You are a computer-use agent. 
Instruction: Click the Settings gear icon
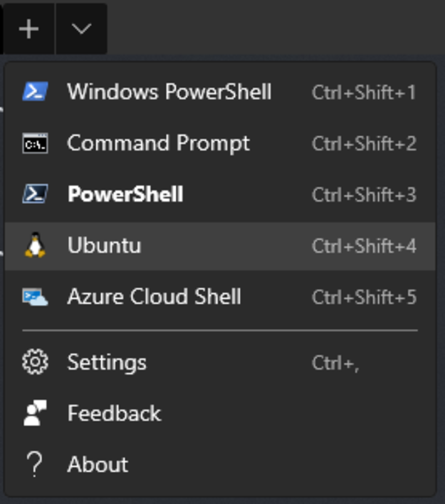(x=35, y=362)
